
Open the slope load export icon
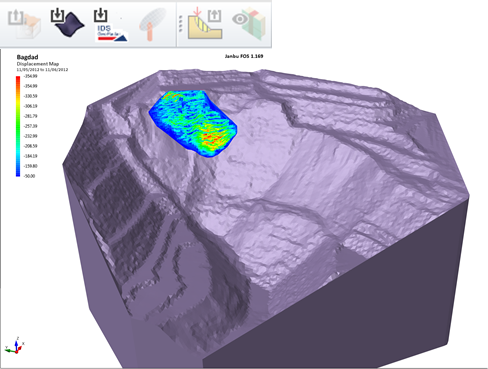tap(205, 24)
